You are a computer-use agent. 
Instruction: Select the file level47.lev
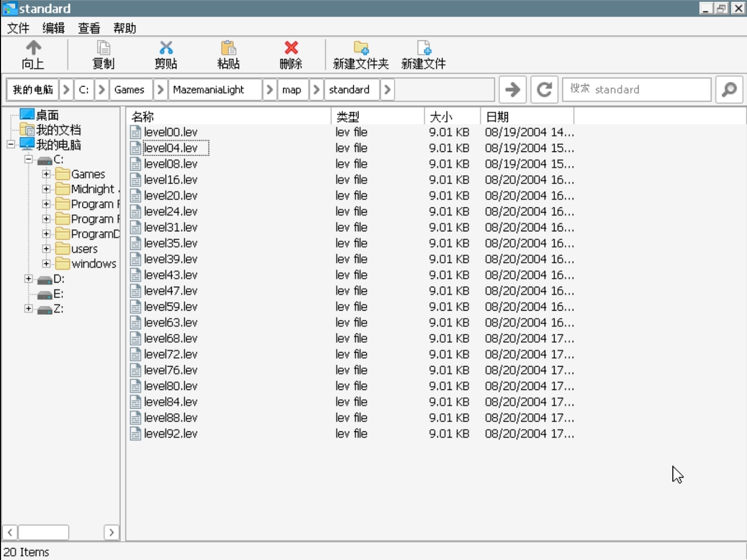click(x=171, y=291)
